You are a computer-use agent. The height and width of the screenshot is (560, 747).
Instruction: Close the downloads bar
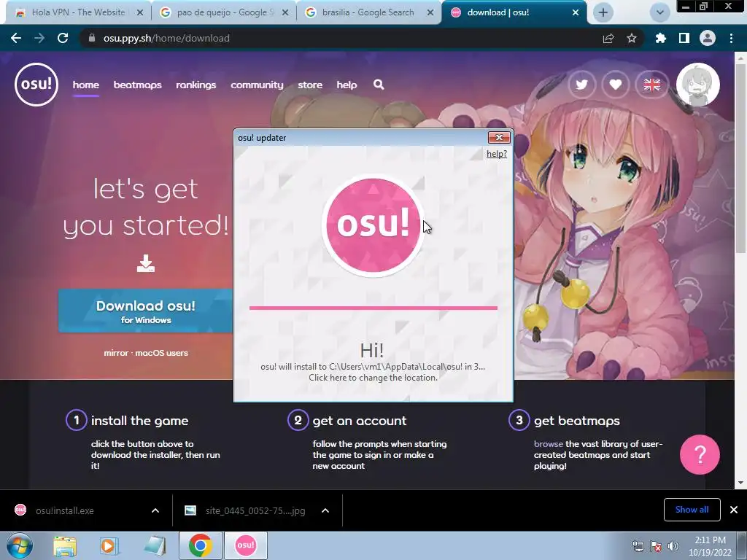pos(734,510)
